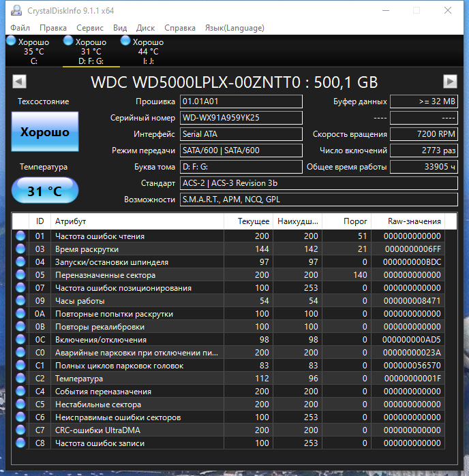The height and width of the screenshot is (476, 469).
Task: Click the previous disk arrow button
Action: 19,81
